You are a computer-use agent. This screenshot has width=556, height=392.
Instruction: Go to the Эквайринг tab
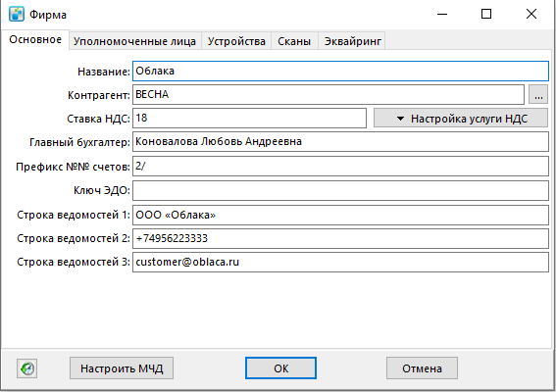352,41
